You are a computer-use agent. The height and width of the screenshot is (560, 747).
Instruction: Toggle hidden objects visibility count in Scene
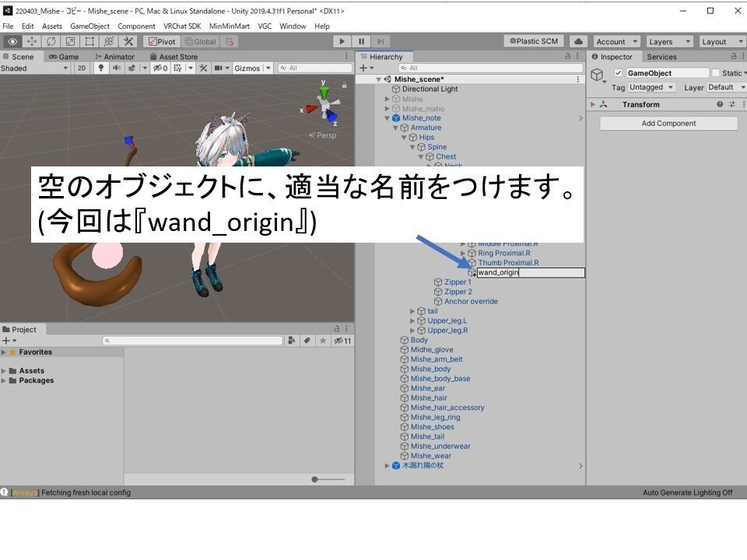(x=160, y=68)
